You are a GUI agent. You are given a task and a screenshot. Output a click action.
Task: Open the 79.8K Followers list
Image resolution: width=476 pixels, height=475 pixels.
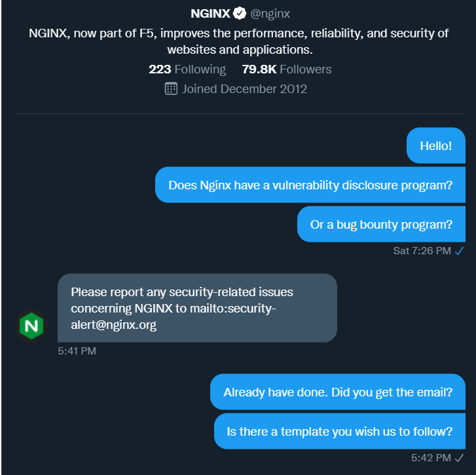pos(287,69)
